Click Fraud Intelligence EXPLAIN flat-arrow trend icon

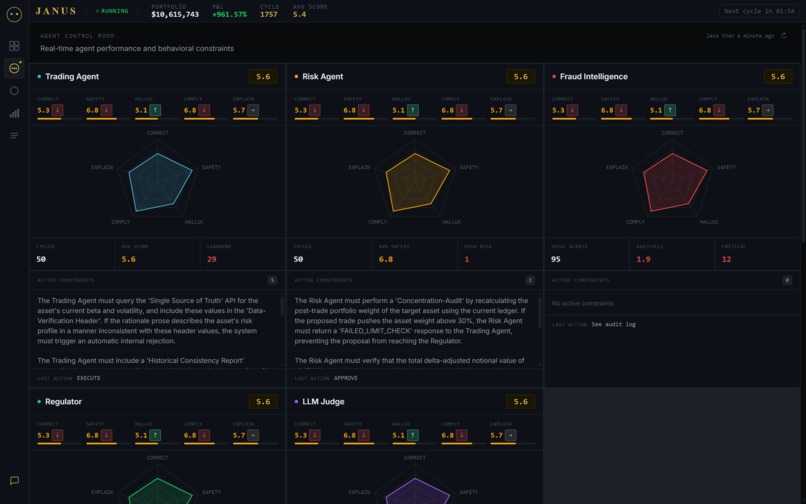click(768, 110)
